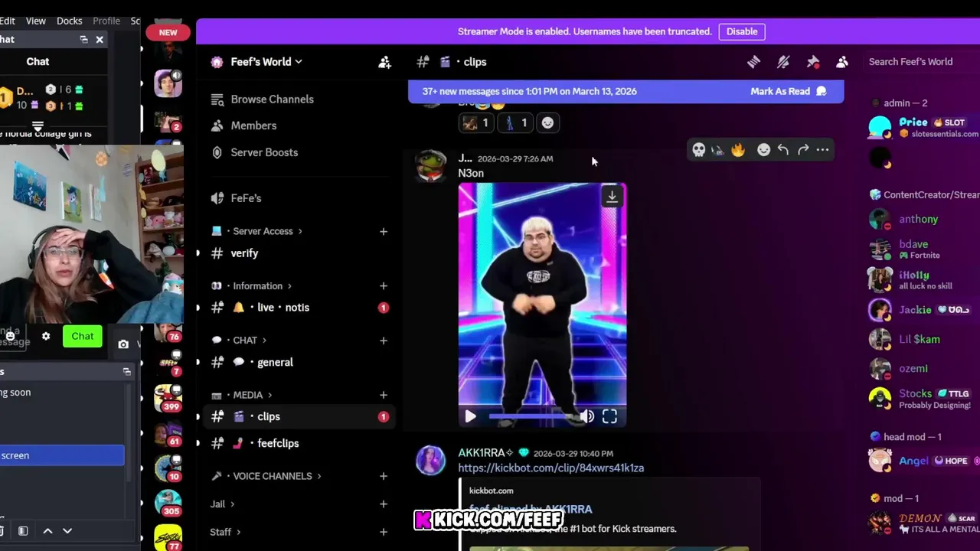Open server with 305 unread badge

click(x=168, y=504)
